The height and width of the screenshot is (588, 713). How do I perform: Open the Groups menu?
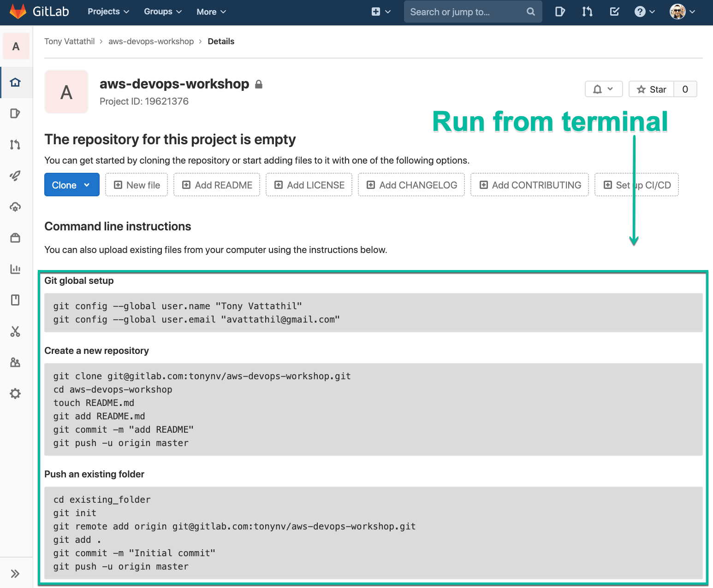163,12
